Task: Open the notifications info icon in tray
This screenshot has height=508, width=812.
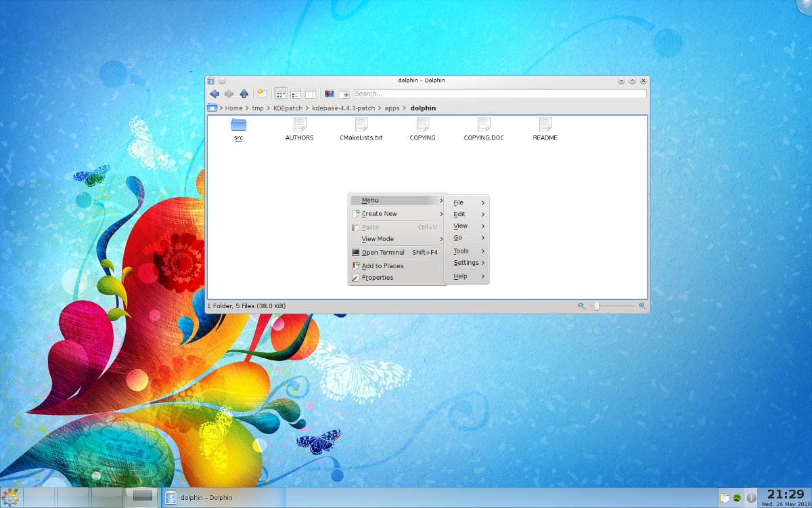Action: 751,498
